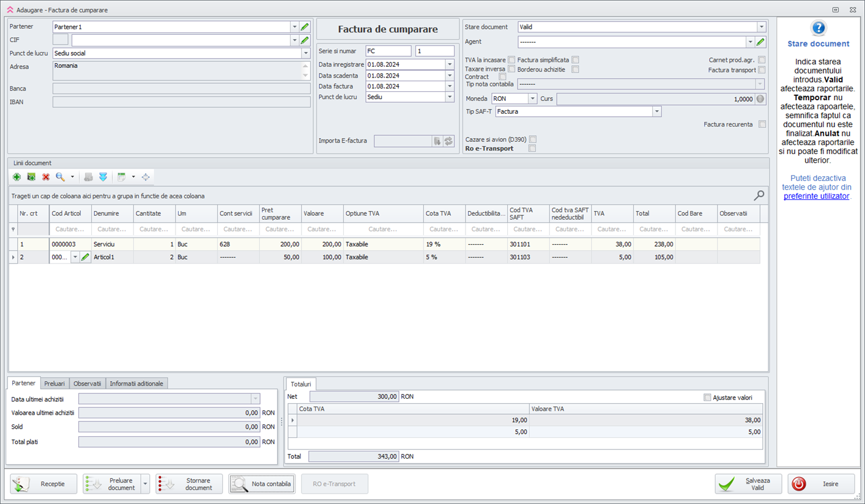Click the grid search magnifier at right
Viewport: 865px width, 504px height.
759,196
